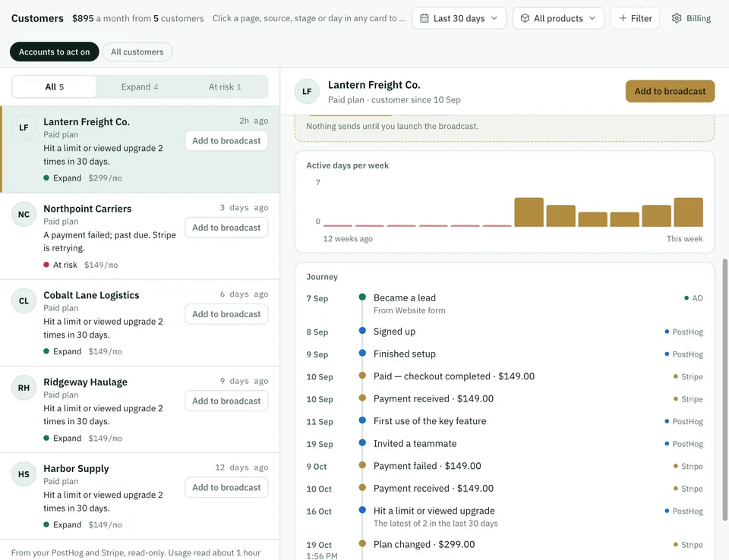Select the All 5 segment tab
729x560 pixels.
tap(55, 87)
